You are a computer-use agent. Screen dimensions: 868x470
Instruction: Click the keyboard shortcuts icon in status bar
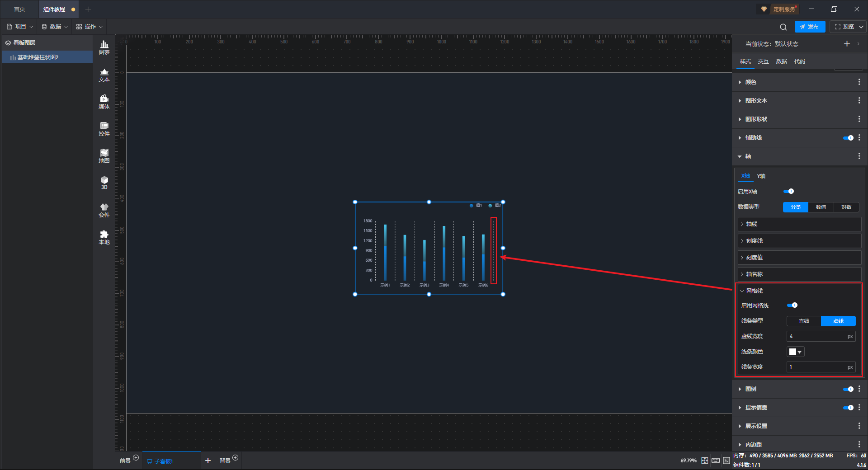pos(716,461)
